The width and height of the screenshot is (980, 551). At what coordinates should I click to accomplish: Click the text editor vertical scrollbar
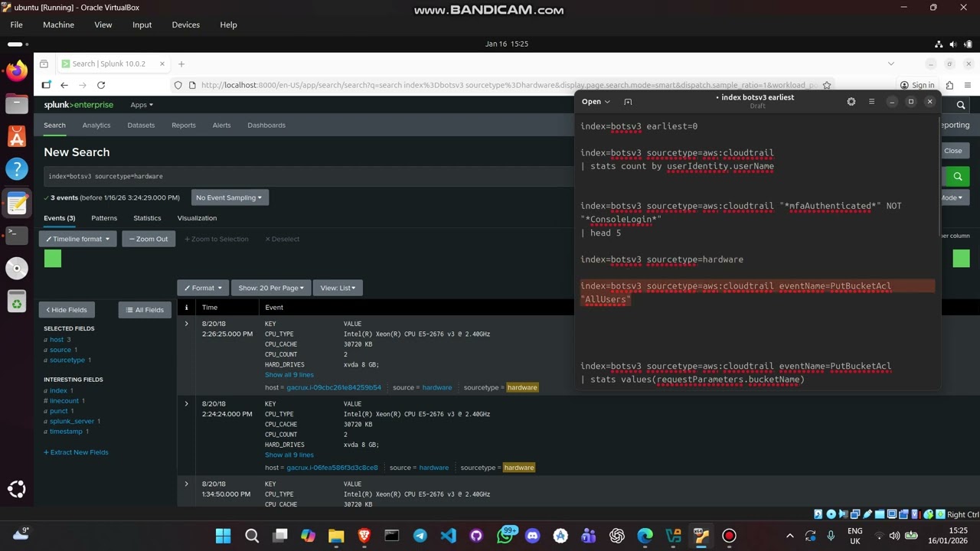pyautogui.click(x=938, y=176)
